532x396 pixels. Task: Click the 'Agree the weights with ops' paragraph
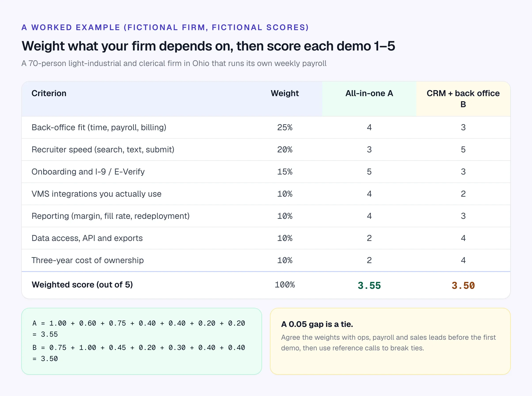[388, 343]
